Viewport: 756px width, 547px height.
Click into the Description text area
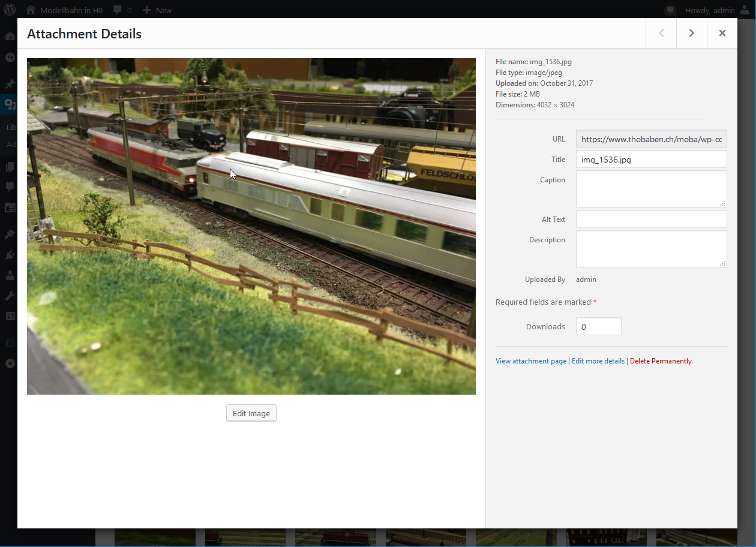[x=652, y=249]
